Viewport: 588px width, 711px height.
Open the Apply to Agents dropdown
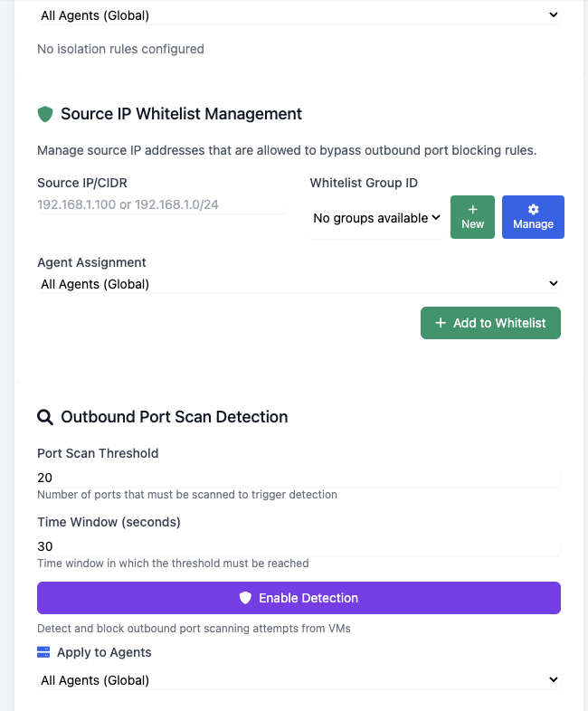point(299,680)
